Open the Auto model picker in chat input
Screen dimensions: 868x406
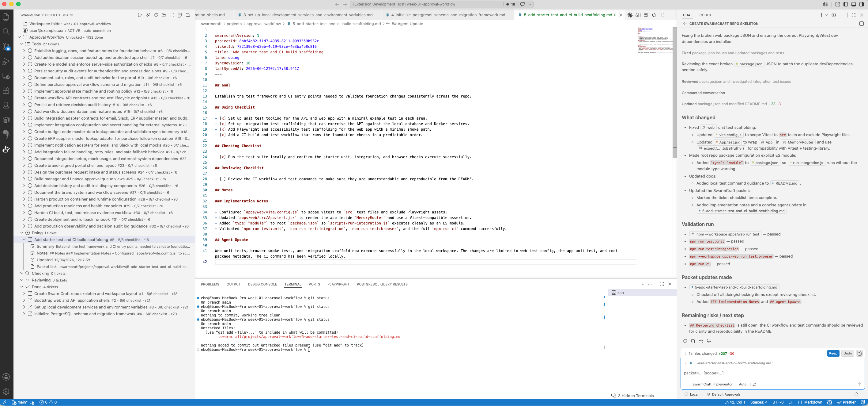tap(743, 384)
